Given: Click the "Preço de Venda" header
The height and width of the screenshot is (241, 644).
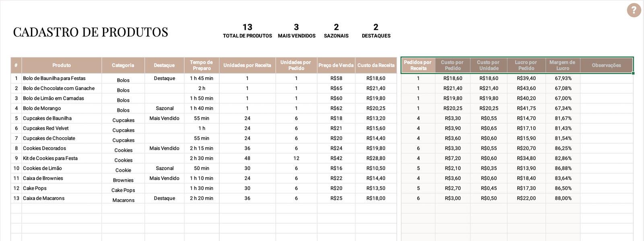Looking at the screenshot, I should 336,65.
